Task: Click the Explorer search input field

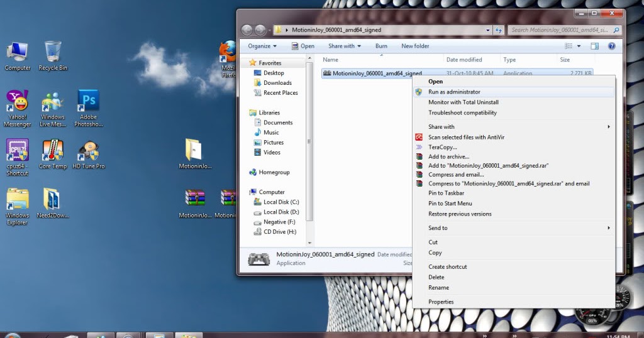Action: tap(559, 30)
